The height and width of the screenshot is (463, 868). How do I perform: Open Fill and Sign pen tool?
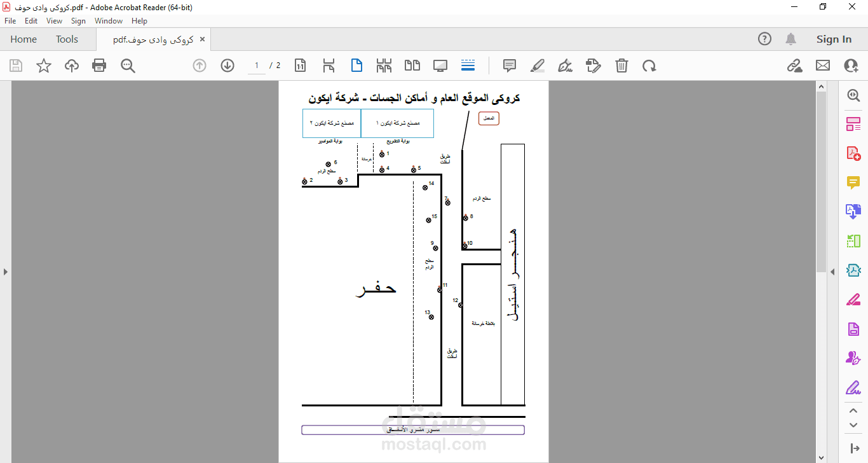[565, 66]
